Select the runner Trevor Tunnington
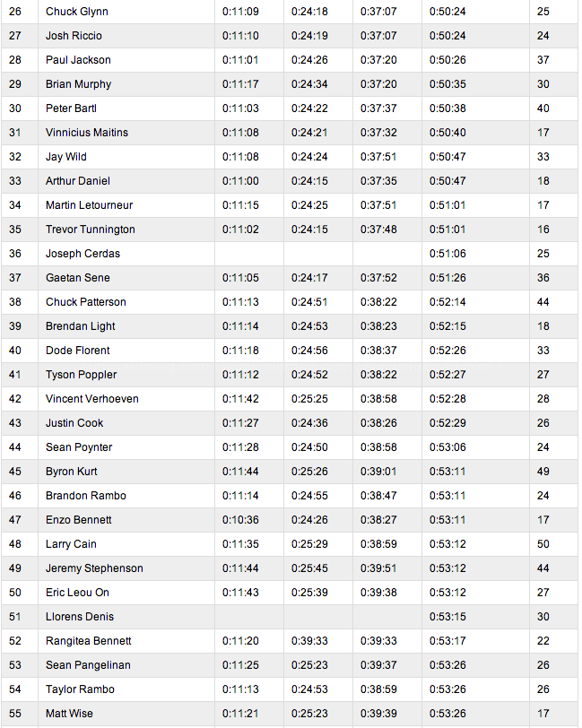This screenshot has width=582, height=728. [91, 230]
